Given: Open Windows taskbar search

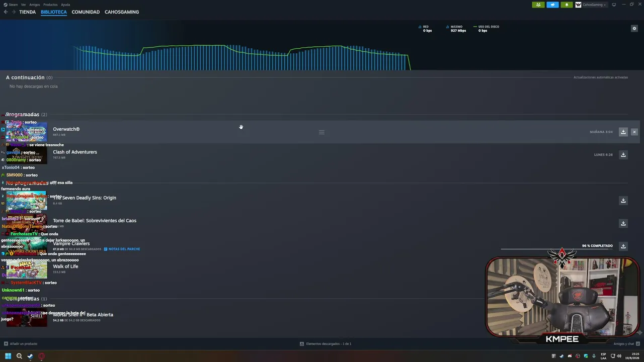Looking at the screenshot, I should pos(19,356).
